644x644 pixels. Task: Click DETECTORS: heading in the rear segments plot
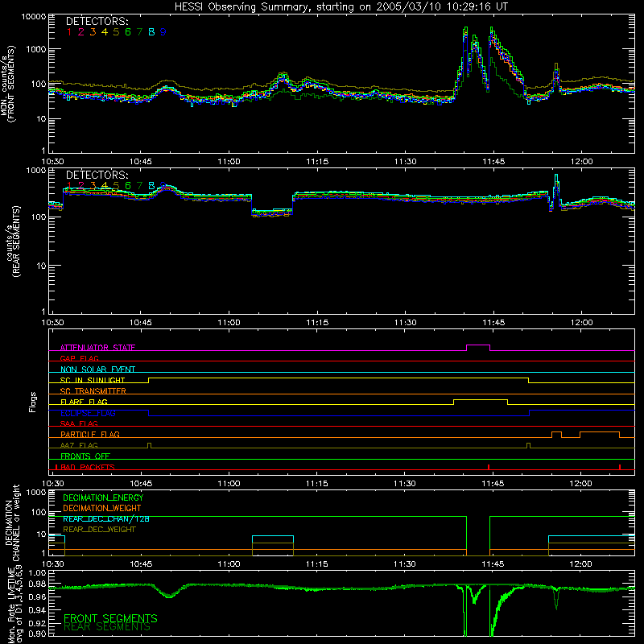[x=97, y=175]
